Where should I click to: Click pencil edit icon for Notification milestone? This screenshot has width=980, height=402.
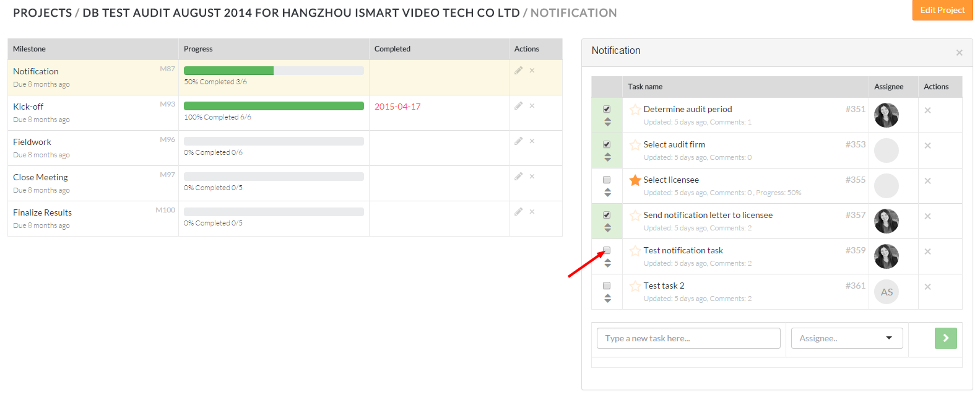point(518,71)
